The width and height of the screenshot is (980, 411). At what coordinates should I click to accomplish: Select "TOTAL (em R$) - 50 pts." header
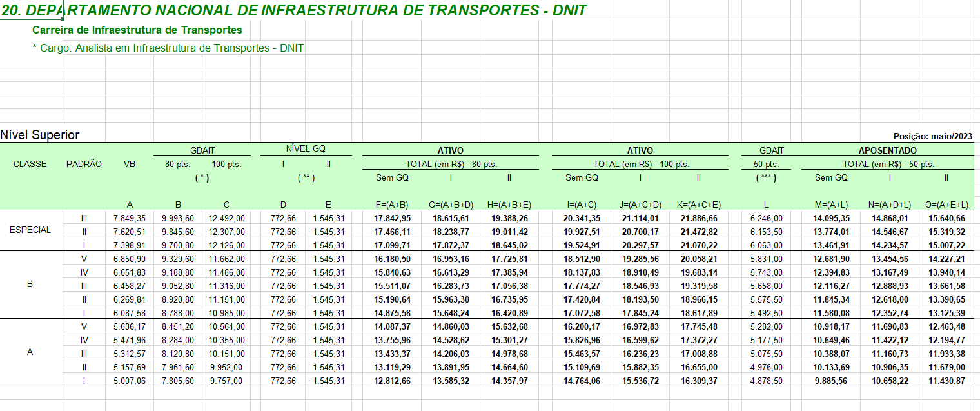(x=888, y=165)
